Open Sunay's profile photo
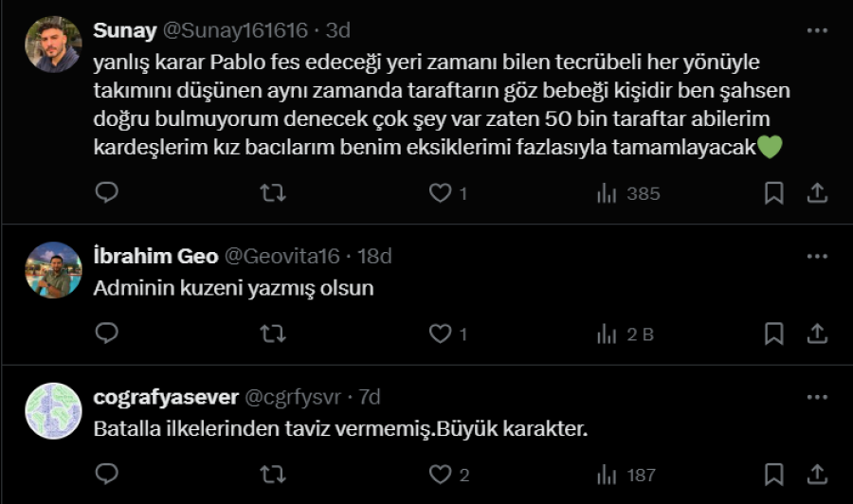The height and width of the screenshot is (504, 853). (53, 45)
